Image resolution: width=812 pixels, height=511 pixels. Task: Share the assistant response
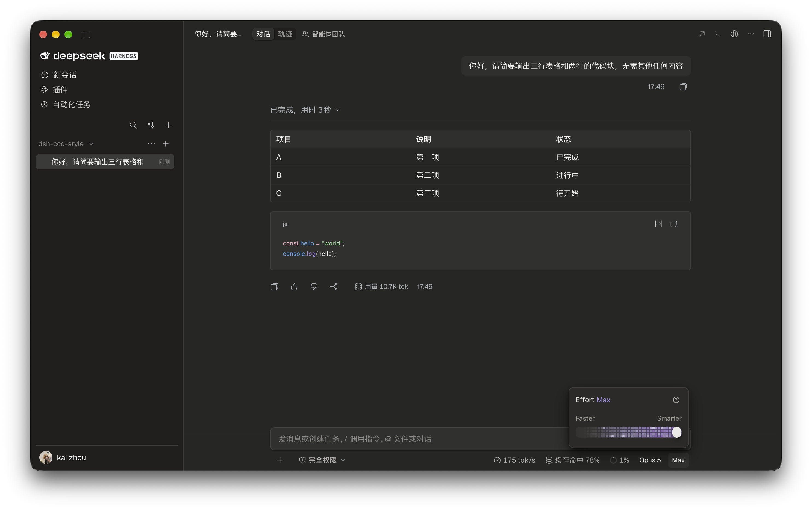coord(334,287)
